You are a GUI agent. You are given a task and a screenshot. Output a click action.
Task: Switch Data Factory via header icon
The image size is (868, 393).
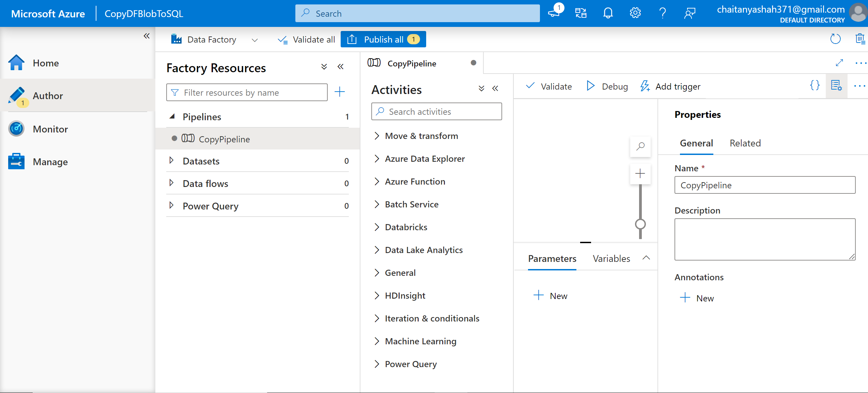pyautogui.click(x=580, y=13)
